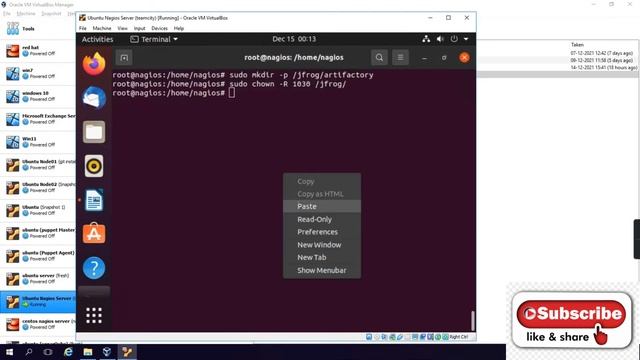The width and height of the screenshot is (640, 360).
Task: Open Internet Explorer taskbar icon
Action: [68, 352]
